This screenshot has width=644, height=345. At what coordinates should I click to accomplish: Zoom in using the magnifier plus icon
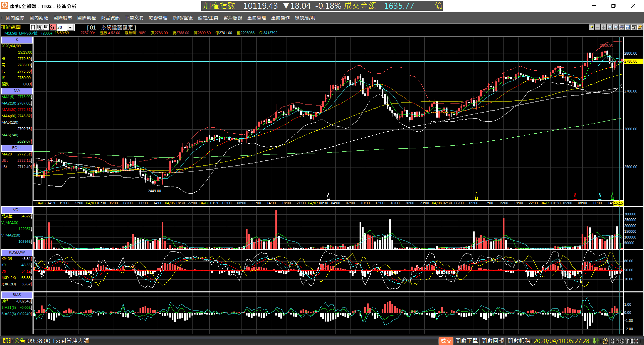616,27
